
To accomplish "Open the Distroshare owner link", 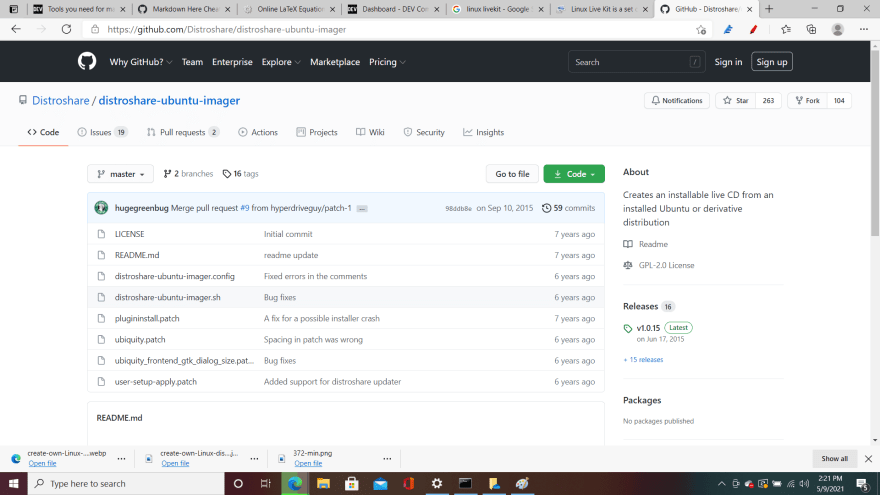I will [x=61, y=100].
